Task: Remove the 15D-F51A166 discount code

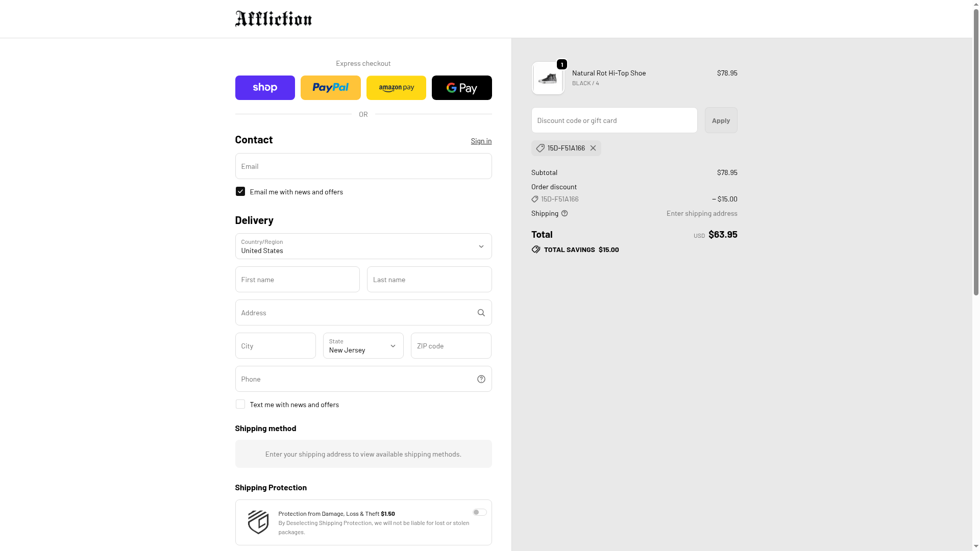Action: [593, 148]
